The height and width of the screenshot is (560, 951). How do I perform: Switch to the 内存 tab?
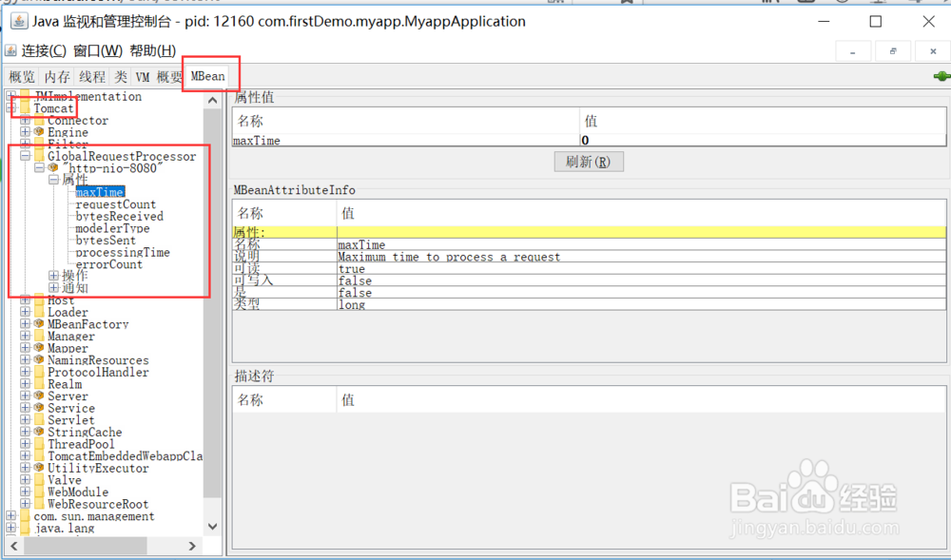57,77
